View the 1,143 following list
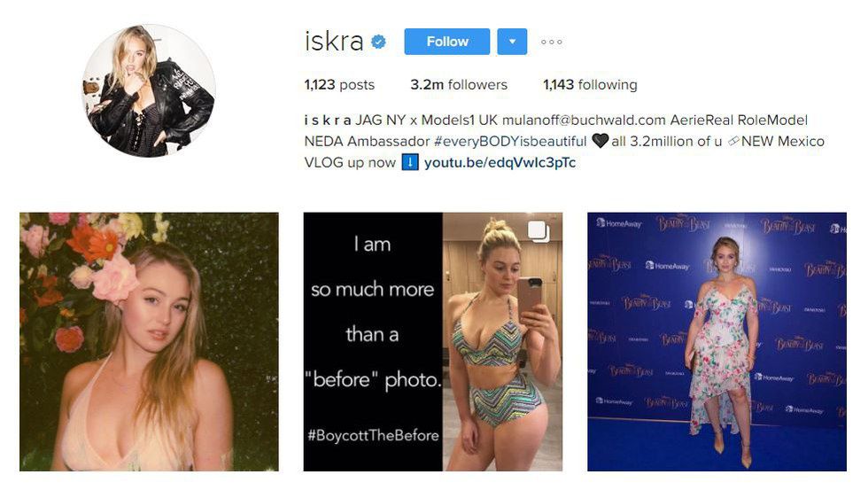The width and height of the screenshot is (868, 490). point(590,85)
